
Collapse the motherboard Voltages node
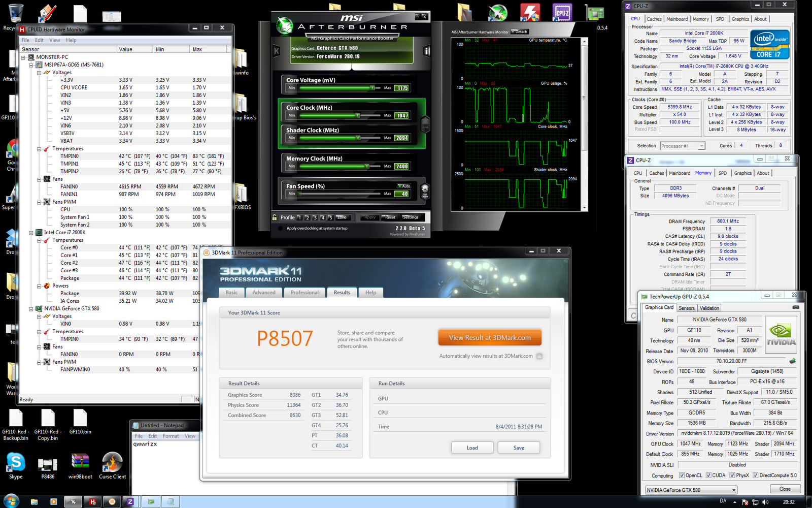40,73
